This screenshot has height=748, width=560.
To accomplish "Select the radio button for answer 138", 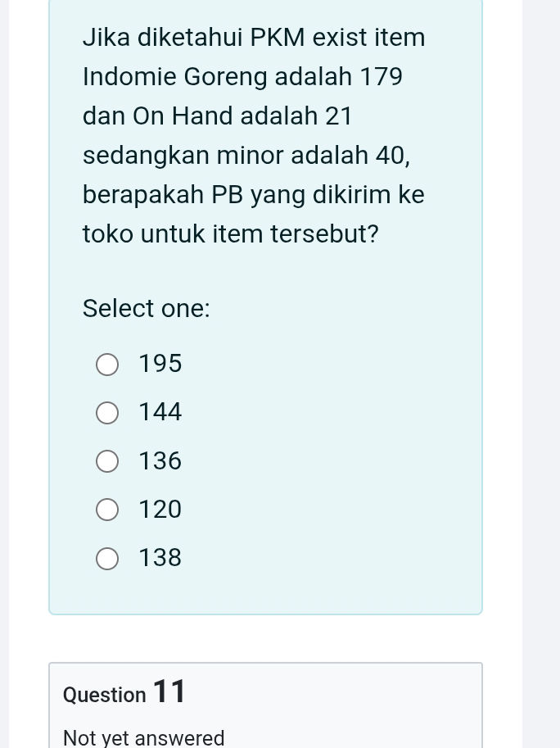I will tap(107, 559).
